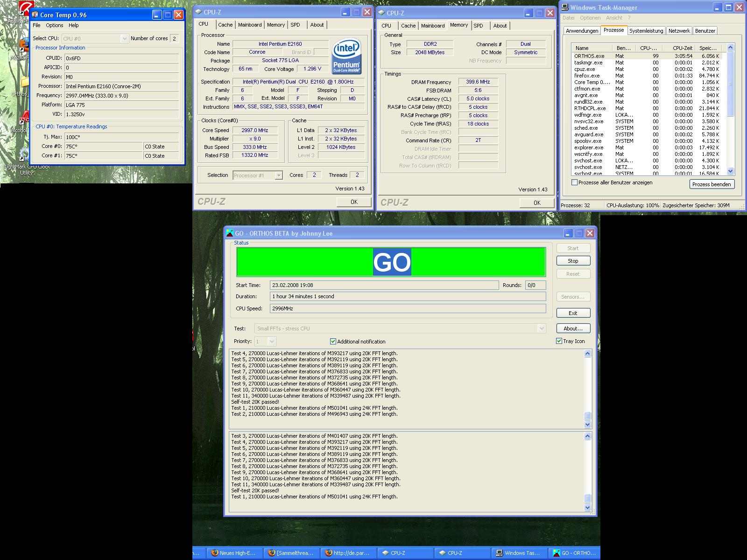Open the RightMark CPU Clock Utility shortcut
The width and height of the screenshot is (747, 560).
(x=26, y=161)
